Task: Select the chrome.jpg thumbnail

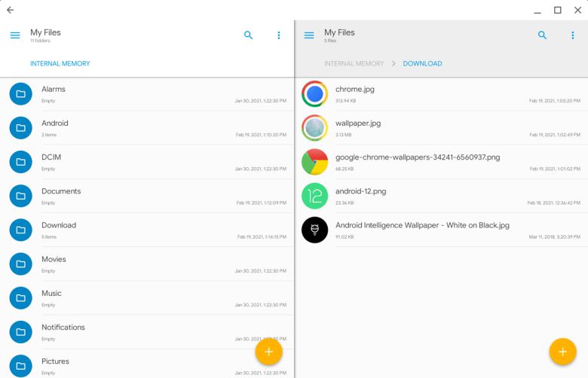Action: click(315, 94)
